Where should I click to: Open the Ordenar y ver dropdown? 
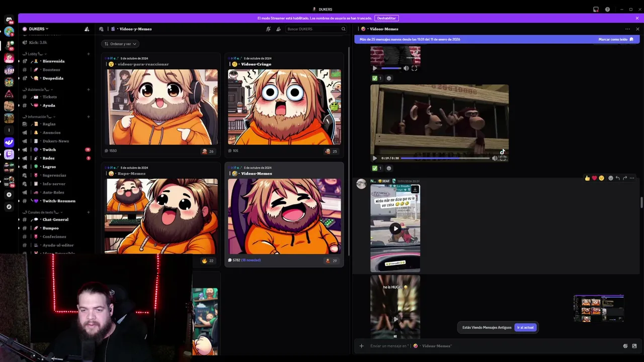pyautogui.click(x=120, y=44)
